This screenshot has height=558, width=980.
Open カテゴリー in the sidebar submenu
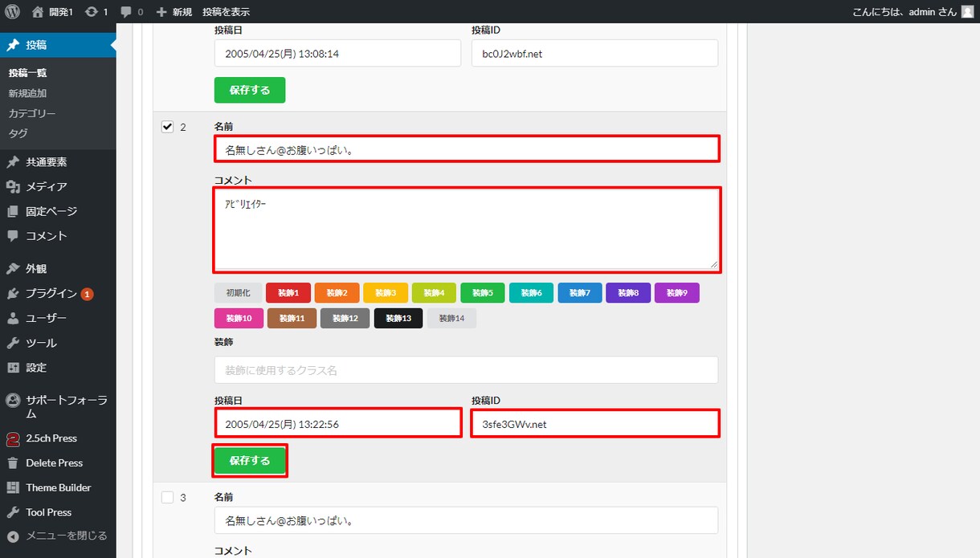32,113
